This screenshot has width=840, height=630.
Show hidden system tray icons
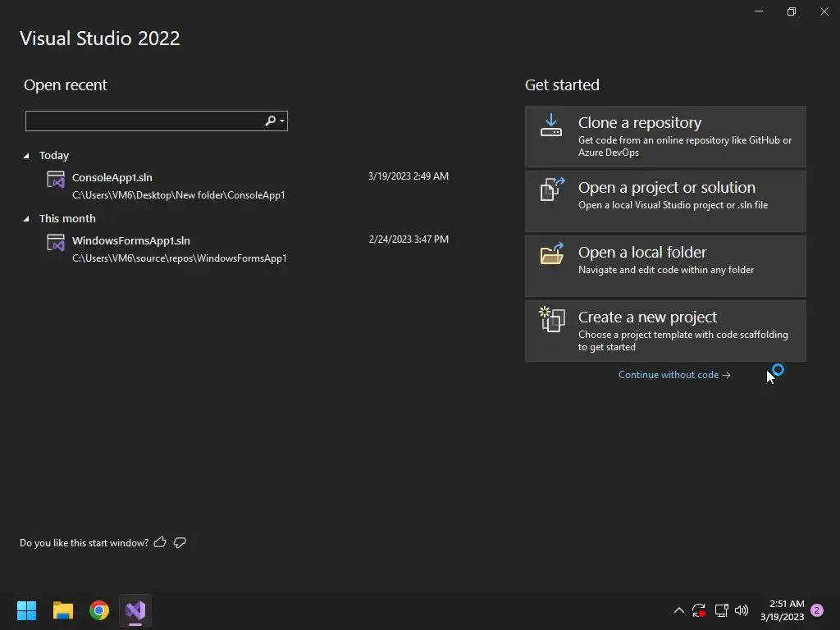click(x=678, y=610)
